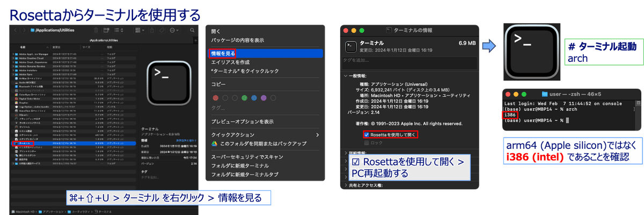Toggle the Rosettaを使用して開く checkbox
Screen dimensions: 644x215
(367, 135)
